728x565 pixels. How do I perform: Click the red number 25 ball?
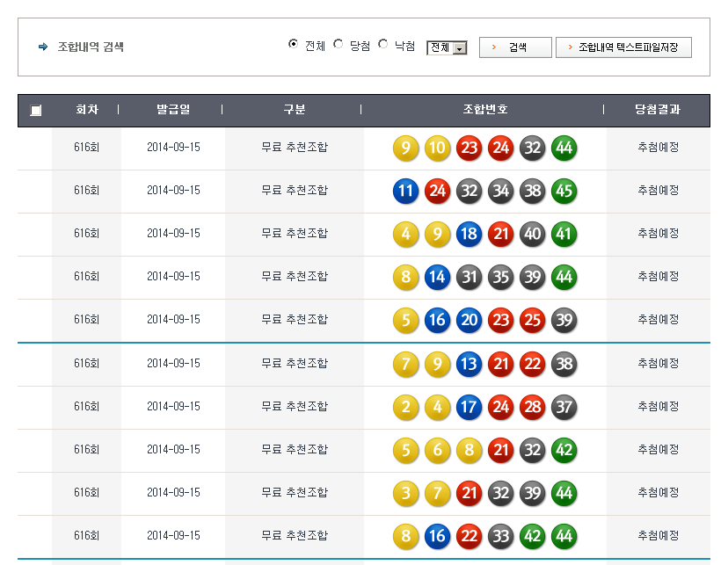click(532, 320)
